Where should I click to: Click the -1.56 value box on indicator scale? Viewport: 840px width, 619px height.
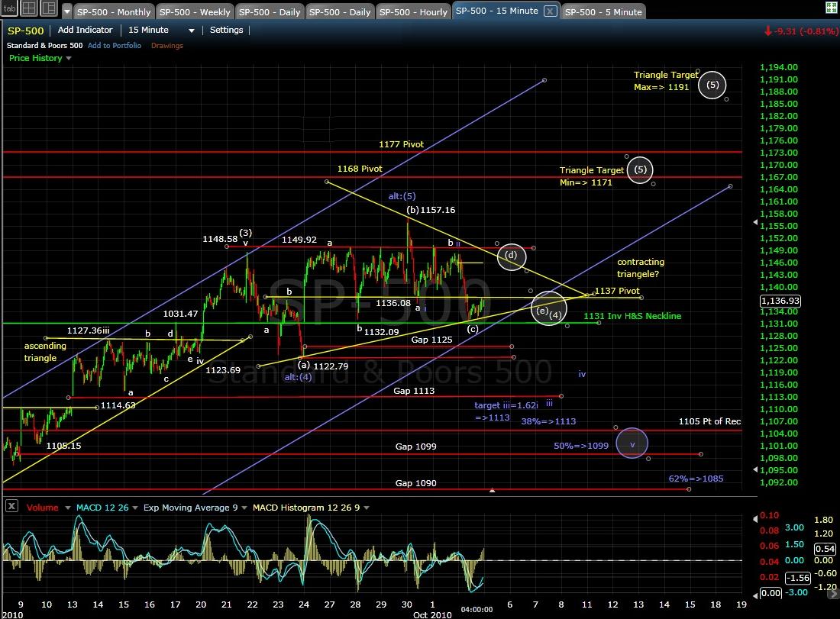pyautogui.click(x=798, y=577)
